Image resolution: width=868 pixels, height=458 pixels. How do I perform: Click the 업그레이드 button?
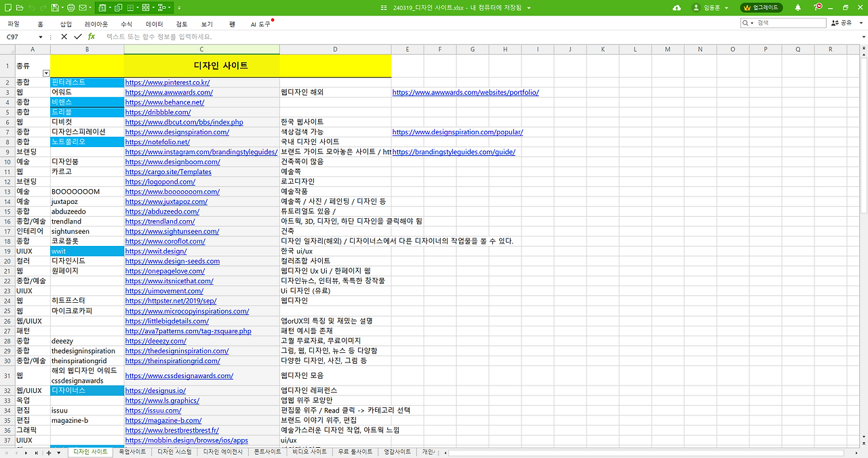point(762,7)
